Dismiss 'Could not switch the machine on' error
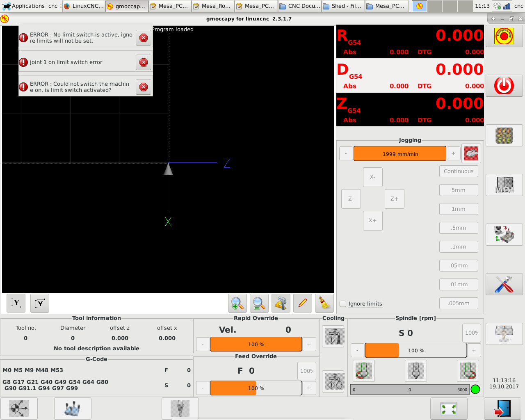Viewport: 525px width, 420px height. point(144,87)
